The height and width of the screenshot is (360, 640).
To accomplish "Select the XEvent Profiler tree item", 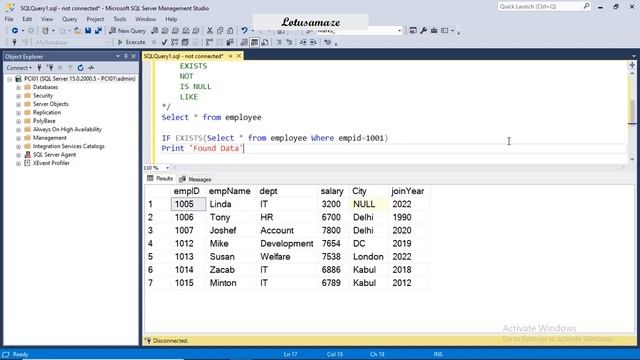I will point(51,163).
